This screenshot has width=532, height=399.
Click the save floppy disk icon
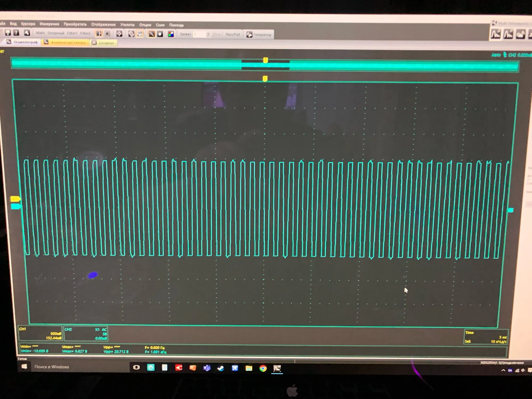point(8,33)
